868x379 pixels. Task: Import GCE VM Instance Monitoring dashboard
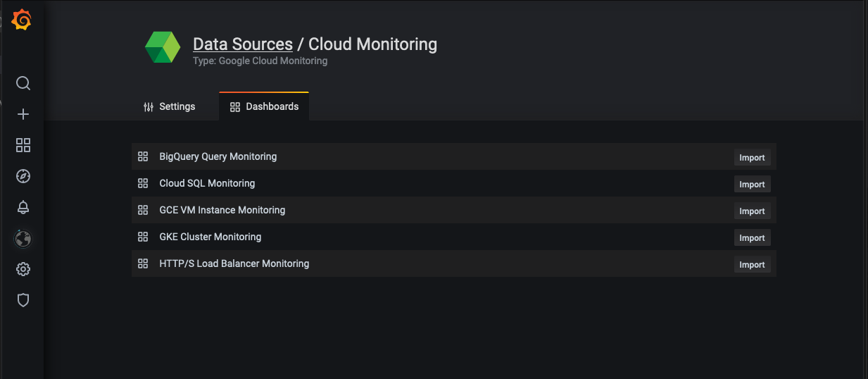pyautogui.click(x=752, y=211)
